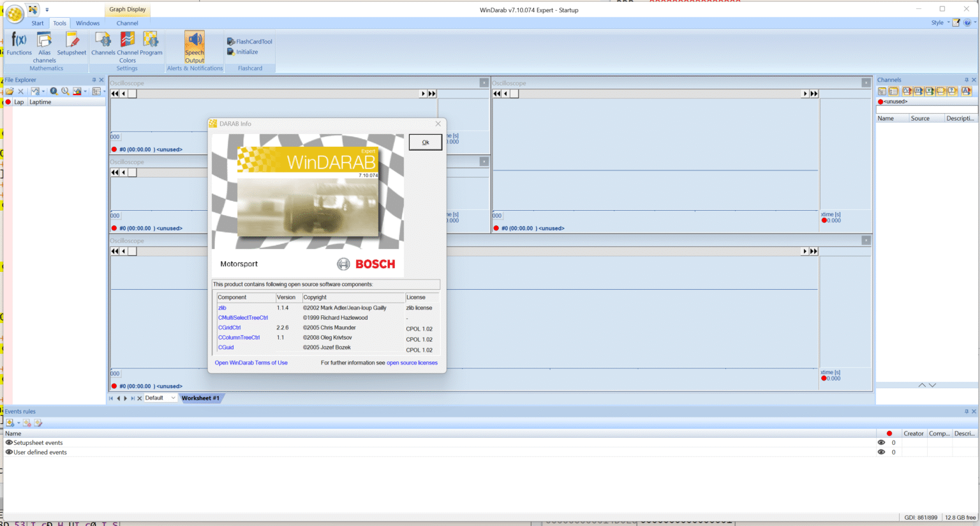Viewport: 980px width, 526px height.
Task: Fast-forward the top-right oscilloscope scrollbar
Action: click(x=813, y=94)
